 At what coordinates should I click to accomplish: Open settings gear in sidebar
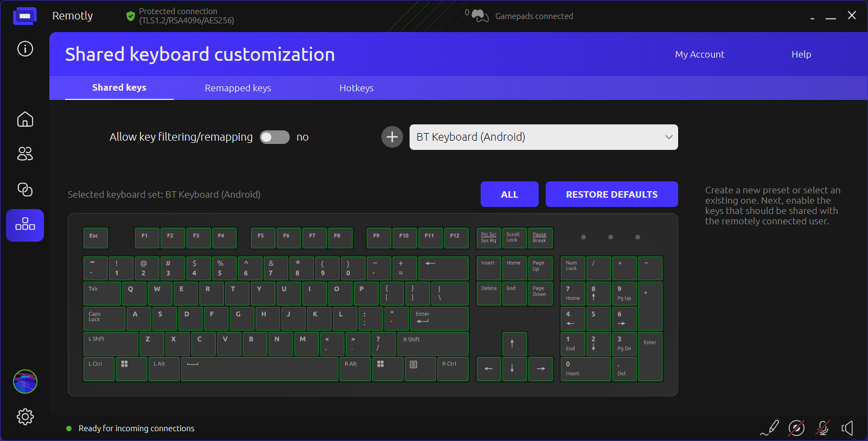[x=25, y=417]
